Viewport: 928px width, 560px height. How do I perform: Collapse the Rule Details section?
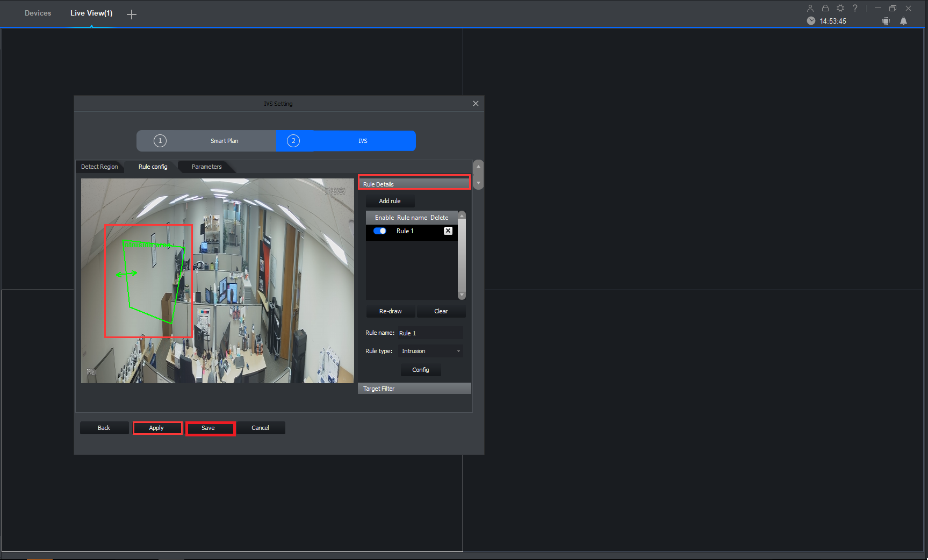click(x=414, y=184)
